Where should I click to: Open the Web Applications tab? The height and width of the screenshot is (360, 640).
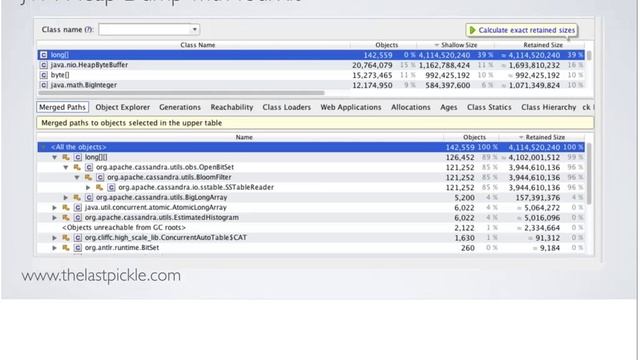(x=351, y=107)
